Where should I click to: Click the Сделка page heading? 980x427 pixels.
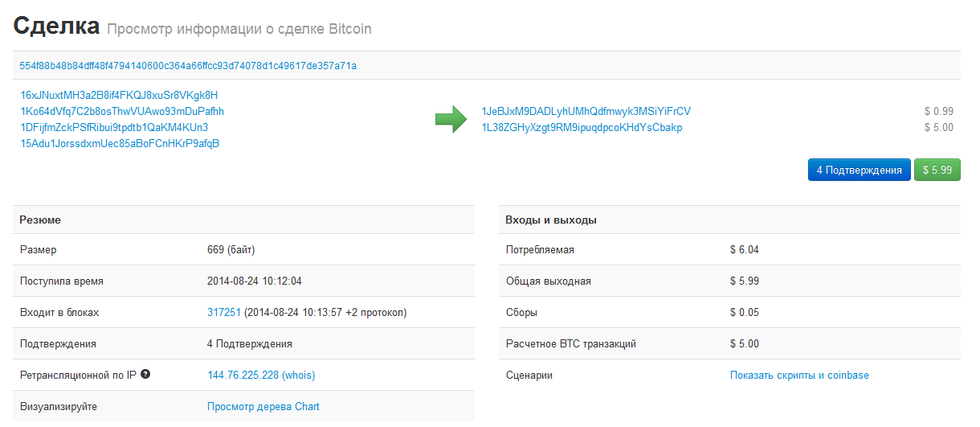(55, 27)
